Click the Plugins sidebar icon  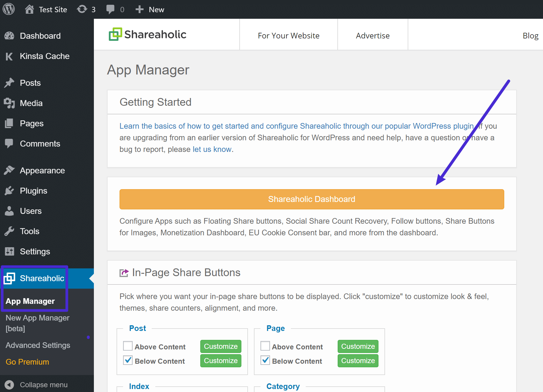[9, 191]
